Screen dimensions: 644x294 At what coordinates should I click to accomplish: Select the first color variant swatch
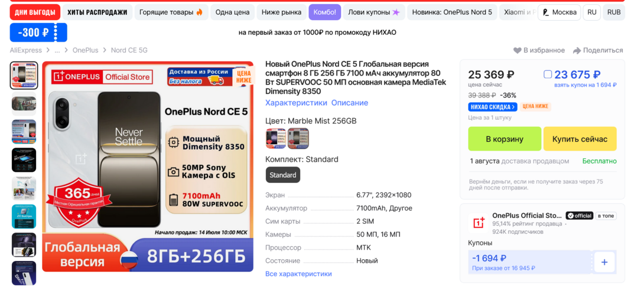[x=276, y=138]
